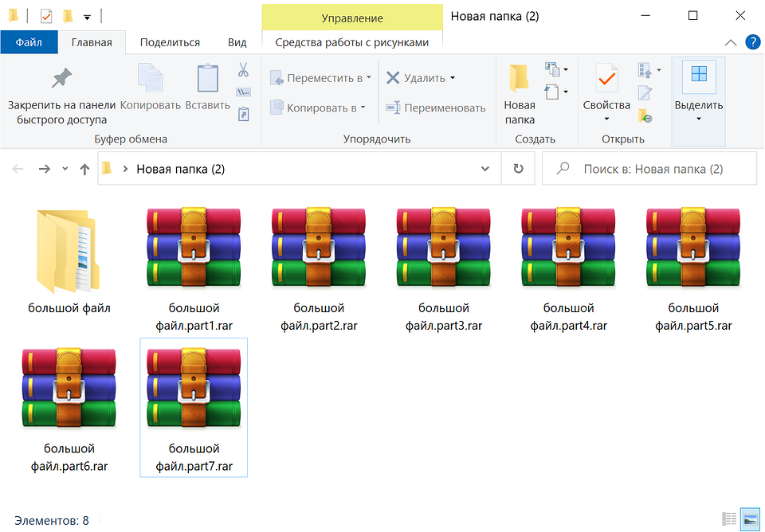Select the большой файл.part2.rar archive

pos(319,271)
